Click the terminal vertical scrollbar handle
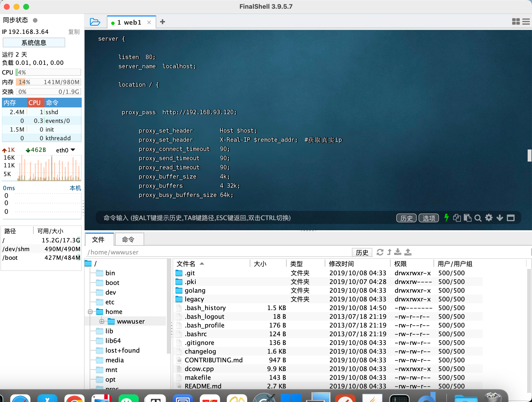Viewport: 532px width, 402px height. (x=529, y=155)
